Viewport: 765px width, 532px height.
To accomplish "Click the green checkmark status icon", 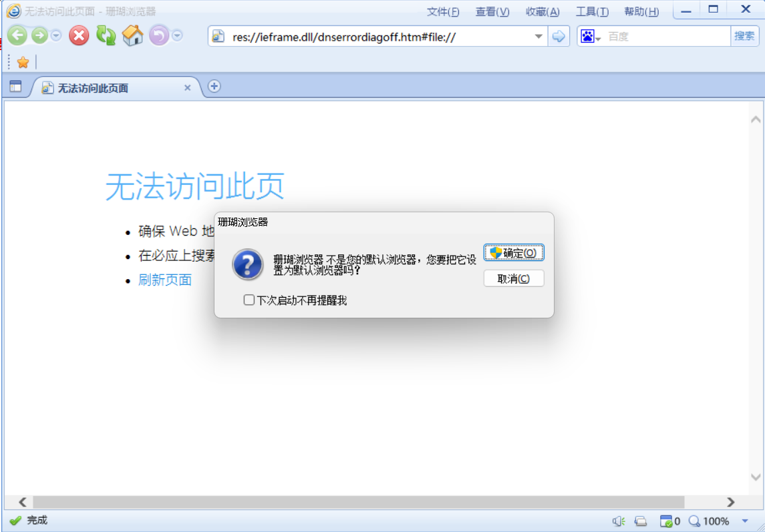I will coord(15,520).
